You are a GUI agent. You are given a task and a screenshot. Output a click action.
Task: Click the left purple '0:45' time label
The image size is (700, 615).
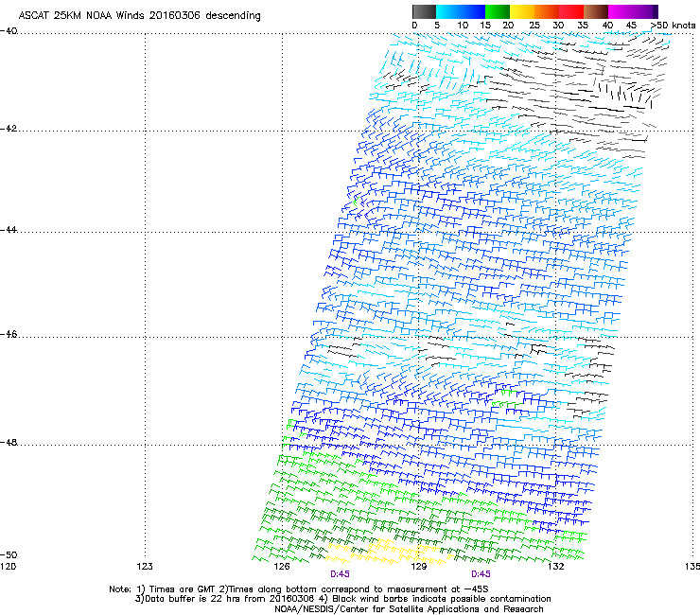coord(340,574)
